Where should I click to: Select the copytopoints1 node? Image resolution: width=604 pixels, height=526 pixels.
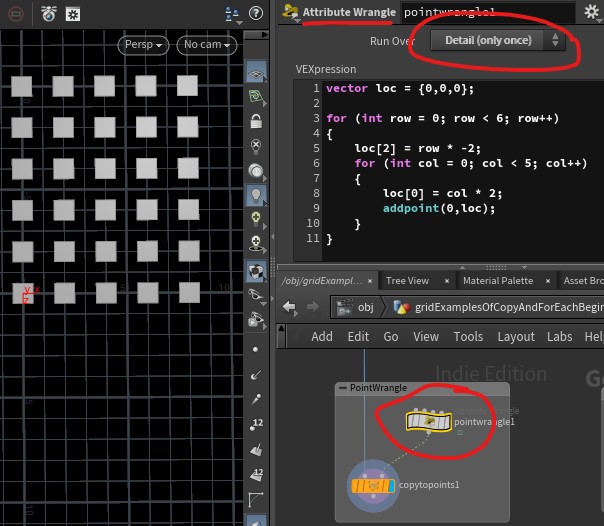[371, 486]
